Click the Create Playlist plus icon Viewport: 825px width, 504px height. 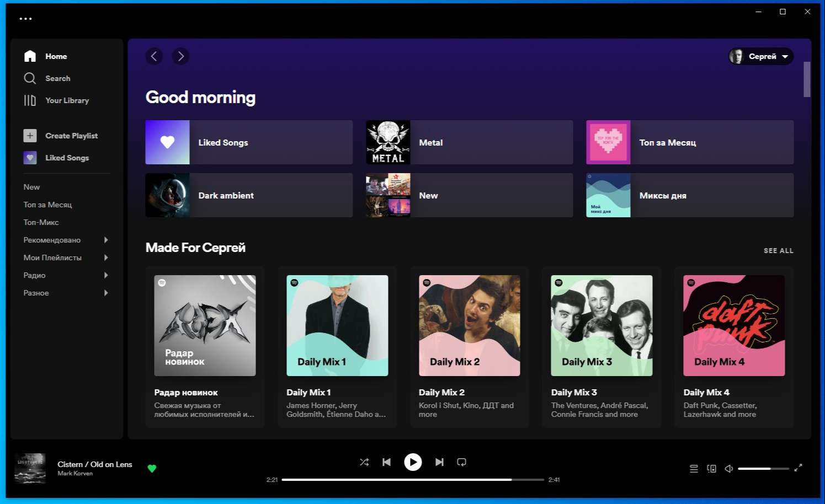30,136
